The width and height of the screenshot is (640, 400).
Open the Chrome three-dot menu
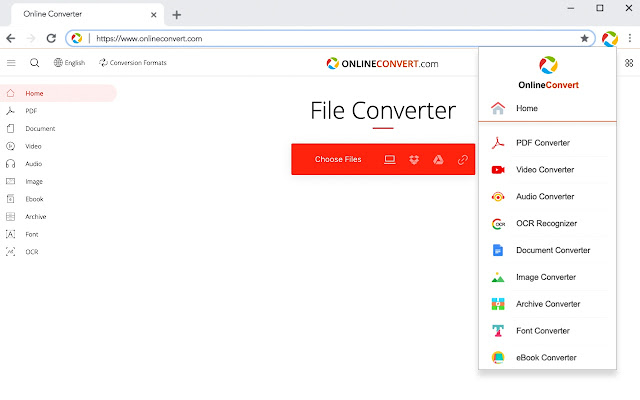tap(630, 38)
